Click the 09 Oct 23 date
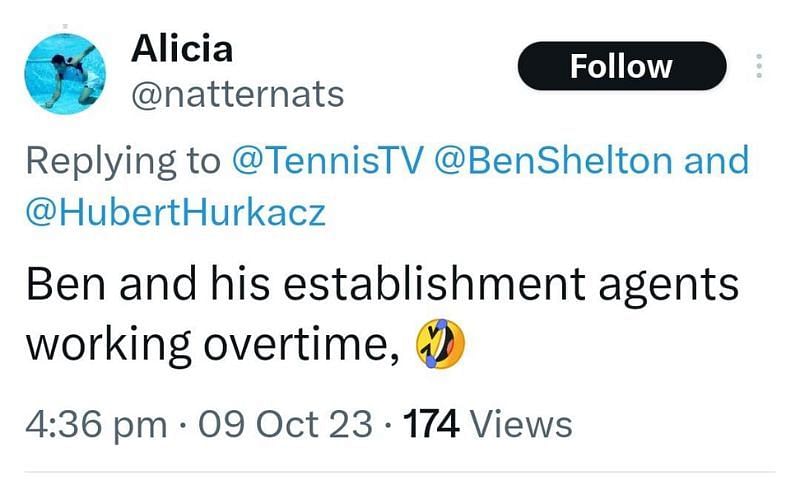 pyautogui.click(x=285, y=424)
